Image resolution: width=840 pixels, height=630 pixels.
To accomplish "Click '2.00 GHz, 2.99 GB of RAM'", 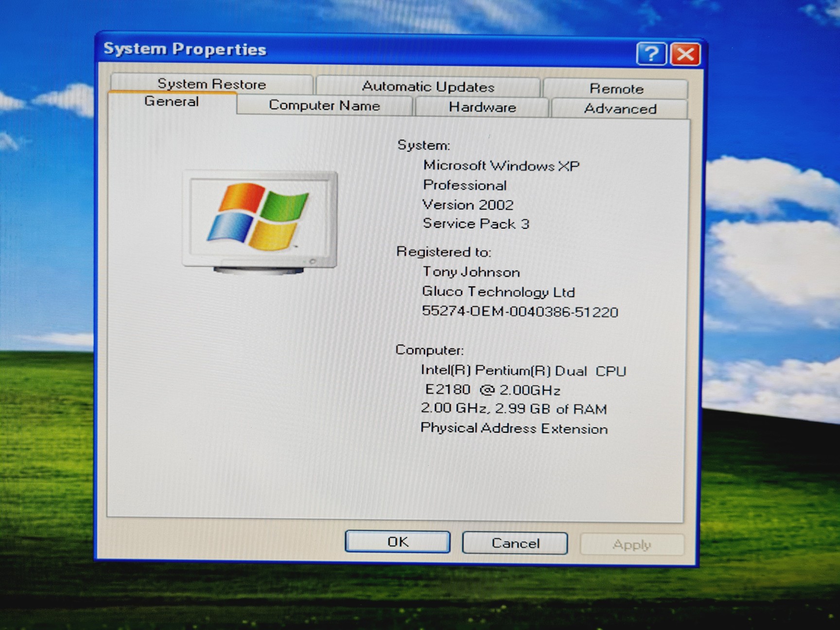I will (513, 409).
